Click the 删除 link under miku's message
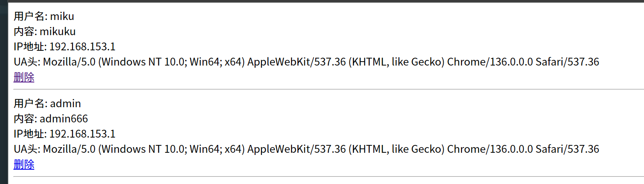The height and width of the screenshot is (184, 644). click(x=24, y=77)
